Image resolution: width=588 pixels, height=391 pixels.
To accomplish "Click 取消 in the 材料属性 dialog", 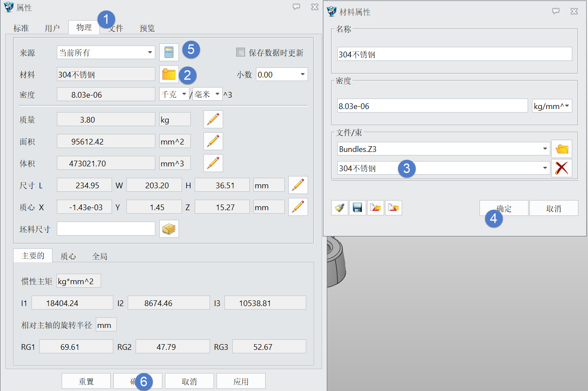I will [554, 208].
